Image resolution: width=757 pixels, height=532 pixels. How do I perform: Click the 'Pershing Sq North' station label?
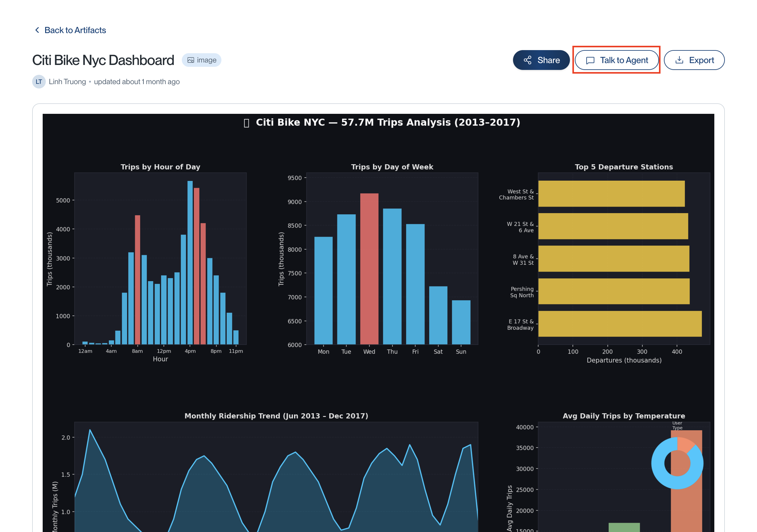(x=522, y=292)
